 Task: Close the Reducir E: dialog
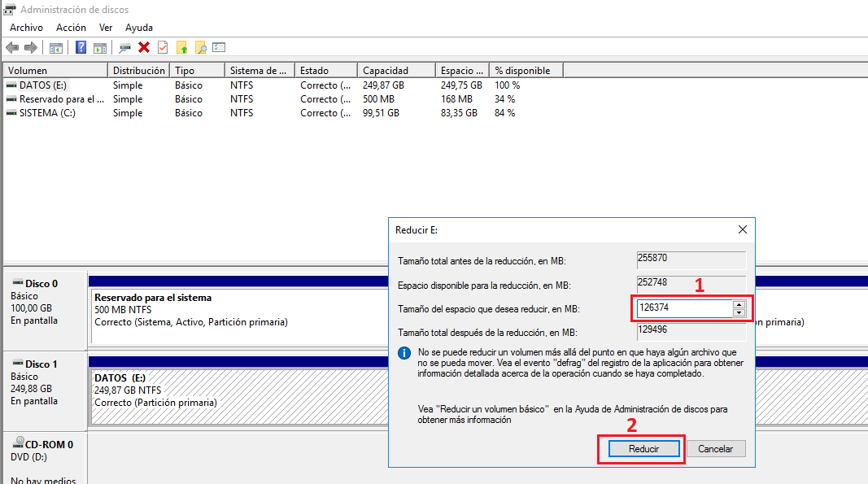click(742, 229)
